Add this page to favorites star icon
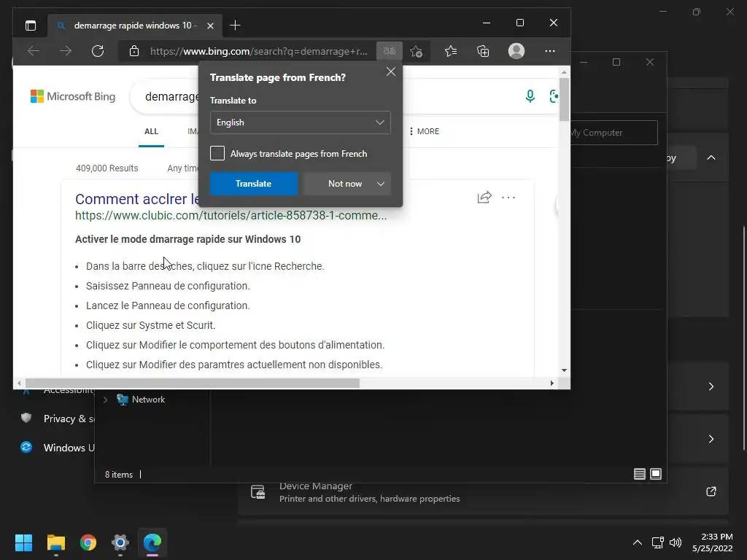This screenshot has height=560, width=747. [x=417, y=51]
